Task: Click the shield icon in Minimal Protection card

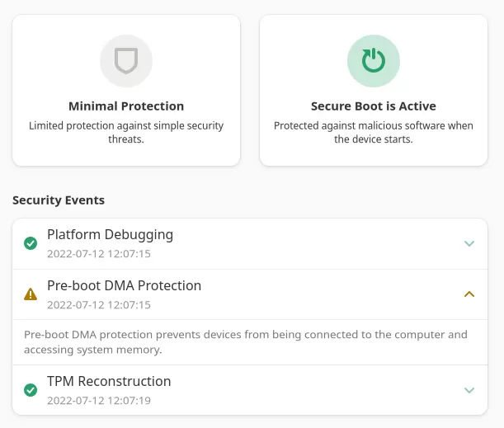Action: tap(126, 61)
